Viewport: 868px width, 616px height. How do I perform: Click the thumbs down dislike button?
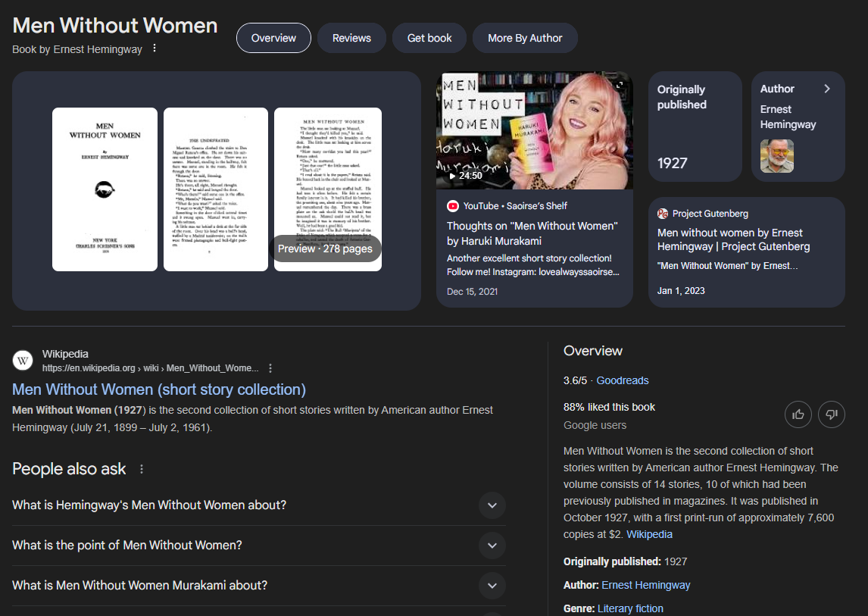coord(832,414)
